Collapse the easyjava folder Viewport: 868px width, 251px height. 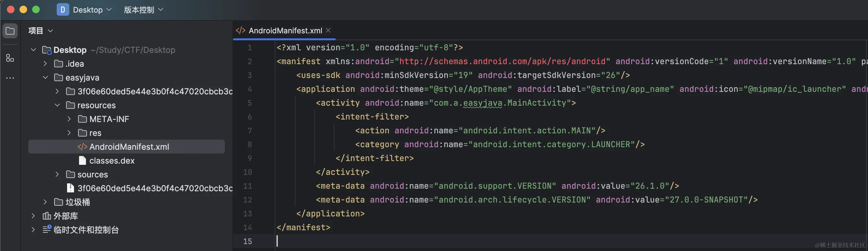45,78
